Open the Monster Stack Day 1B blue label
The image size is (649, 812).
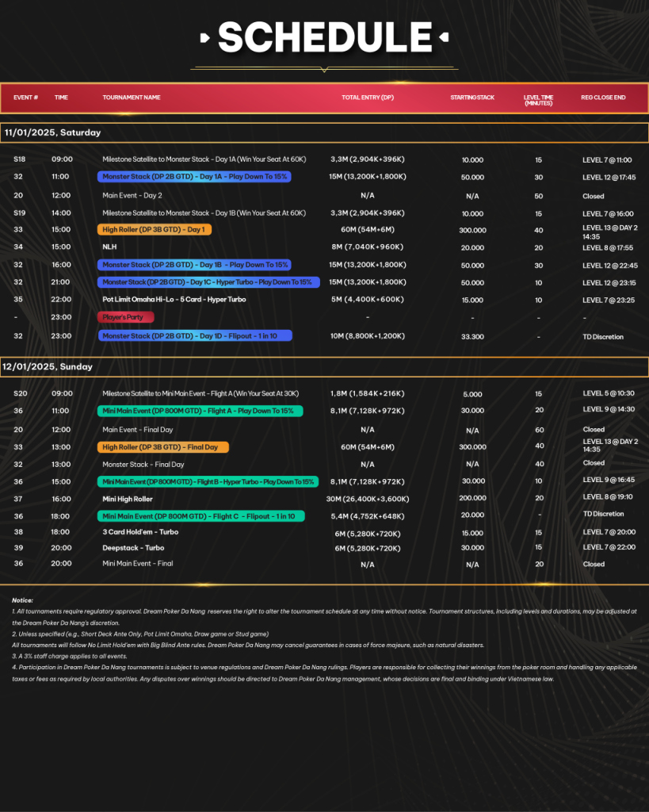click(x=195, y=265)
